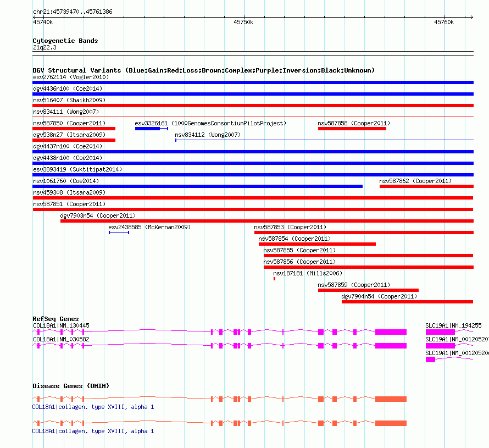Image resolution: width=489 pixels, height=448 pixels.
Task: Open first COL18A1|collagen, type XVIII link
Action: pos(93,407)
